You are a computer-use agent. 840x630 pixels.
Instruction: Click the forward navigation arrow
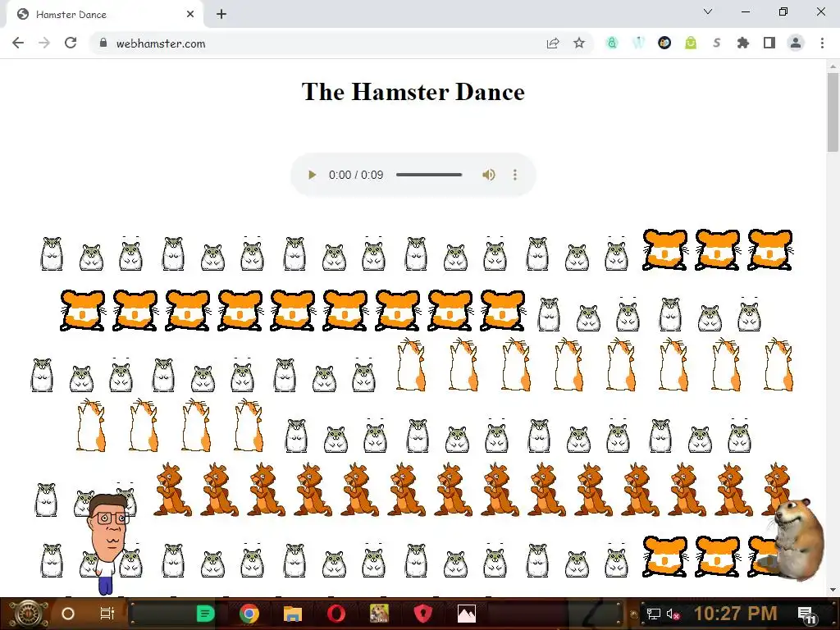[44, 43]
